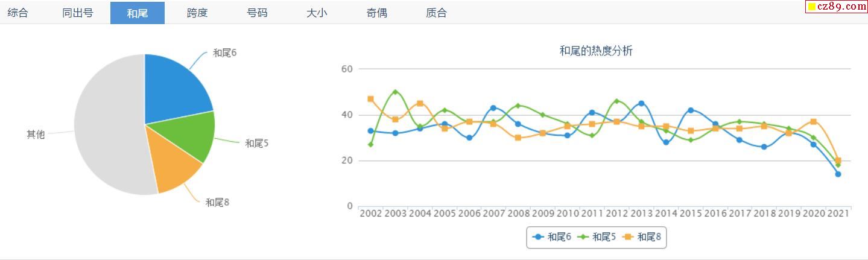Screen dimensions: 868x260
Task: Click the 和尾的热度分析 chart title
Action: click(x=596, y=51)
